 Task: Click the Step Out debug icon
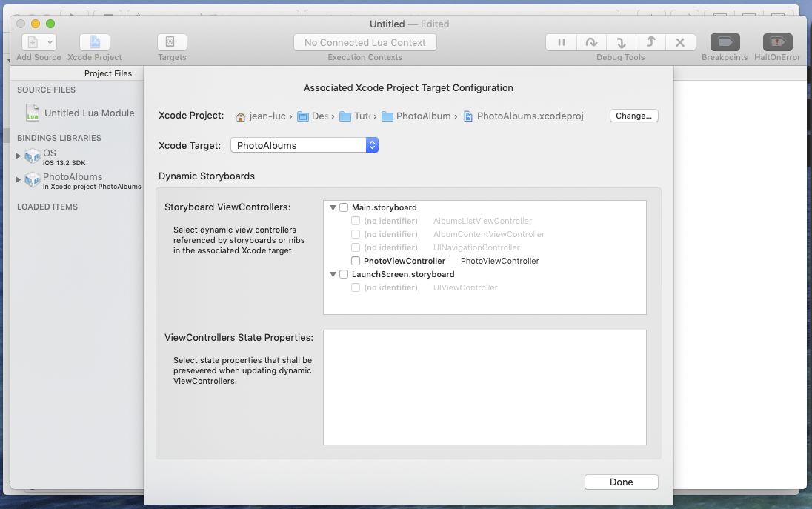coord(650,42)
